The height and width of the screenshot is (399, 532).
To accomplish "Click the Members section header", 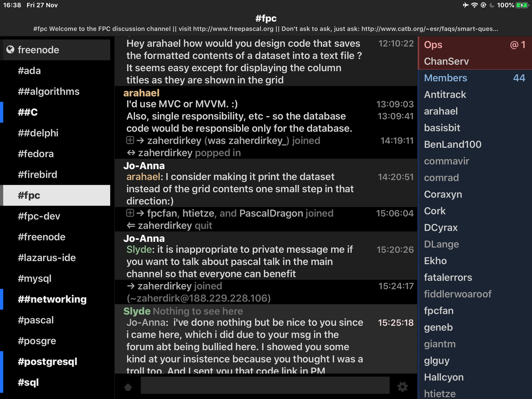I will pyautogui.click(x=475, y=78).
